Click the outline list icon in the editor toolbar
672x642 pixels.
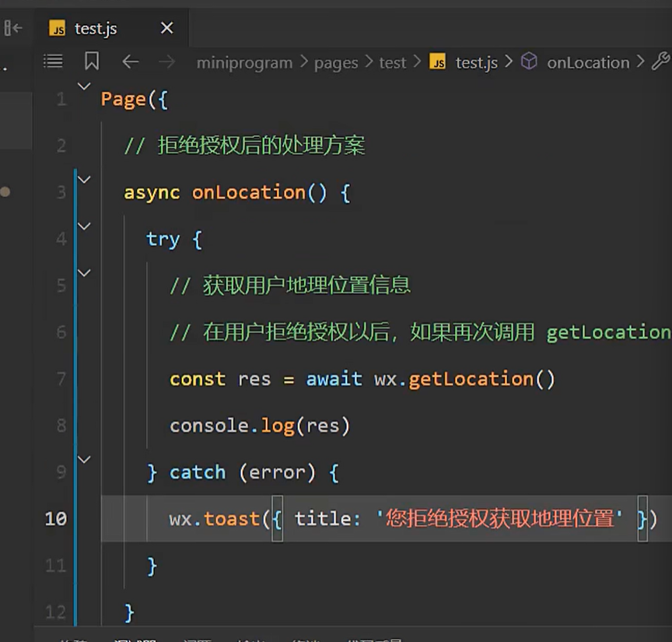pos(53,61)
